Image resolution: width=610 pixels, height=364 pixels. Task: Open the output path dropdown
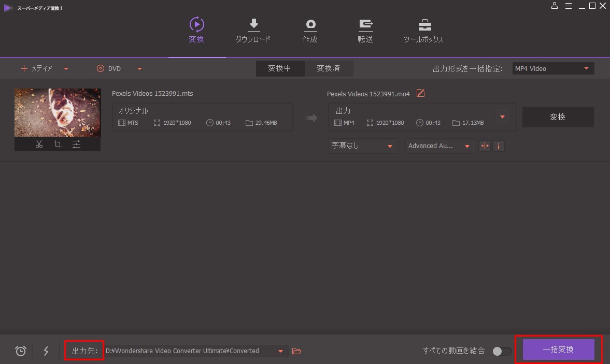pyautogui.click(x=280, y=351)
